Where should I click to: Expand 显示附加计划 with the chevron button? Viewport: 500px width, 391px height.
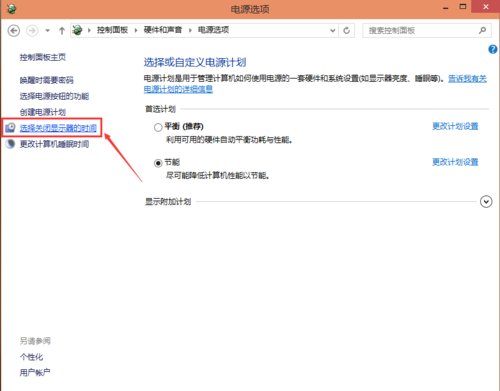[x=486, y=202]
